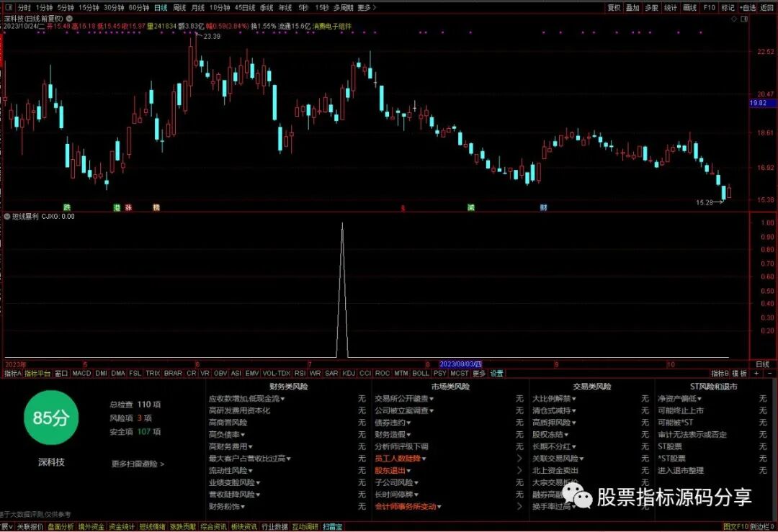Viewport: 778px width, 532px height.
Task: Expand 大比例解禁 risk item
Action: 554,399
